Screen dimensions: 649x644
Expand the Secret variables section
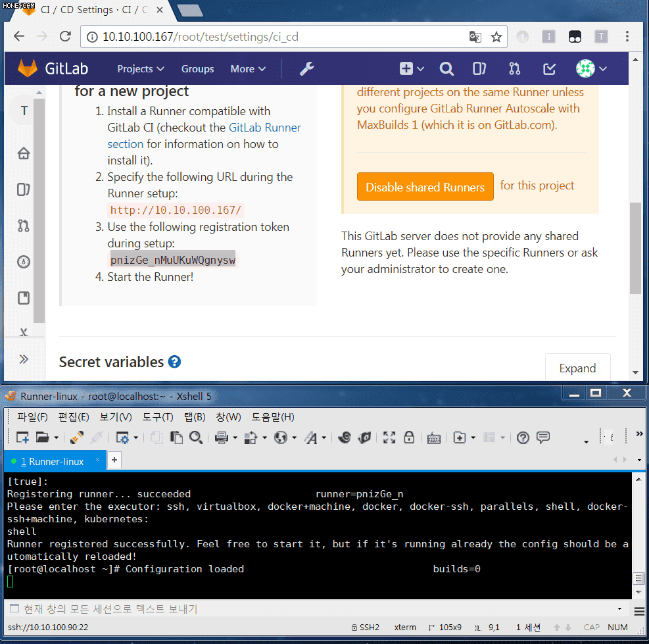[577, 368]
